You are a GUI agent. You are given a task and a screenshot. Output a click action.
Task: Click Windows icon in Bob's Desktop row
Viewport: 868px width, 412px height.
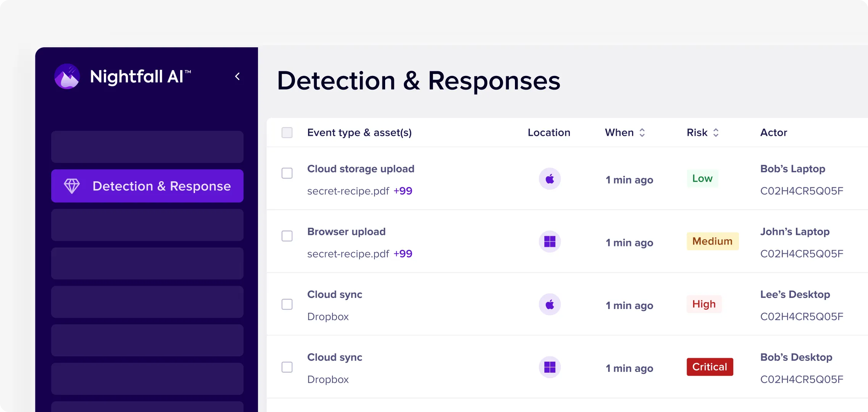550,367
